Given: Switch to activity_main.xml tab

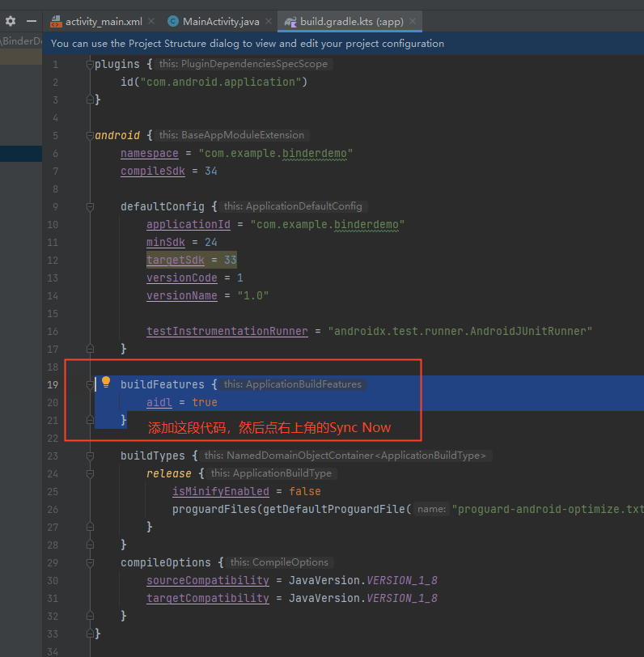Looking at the screenshot, I should [x=104, y=21].
